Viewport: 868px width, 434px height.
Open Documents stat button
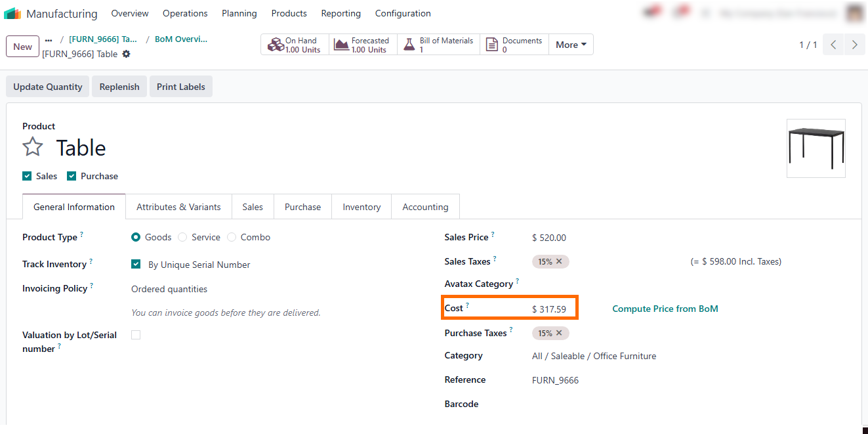click(514, 45)
